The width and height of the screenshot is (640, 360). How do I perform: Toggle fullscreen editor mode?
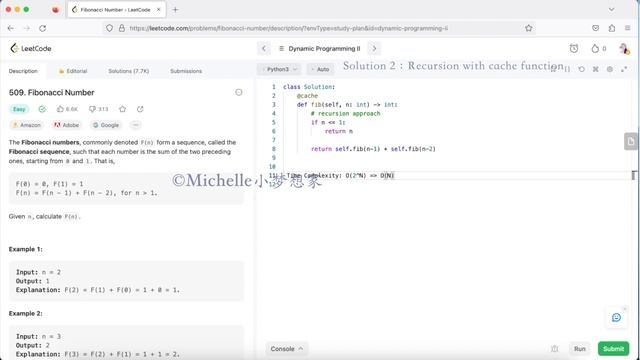coord(624,69)
